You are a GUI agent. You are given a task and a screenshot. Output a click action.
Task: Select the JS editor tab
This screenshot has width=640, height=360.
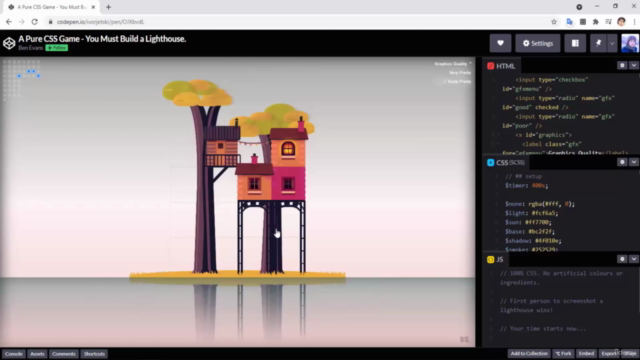495,259
